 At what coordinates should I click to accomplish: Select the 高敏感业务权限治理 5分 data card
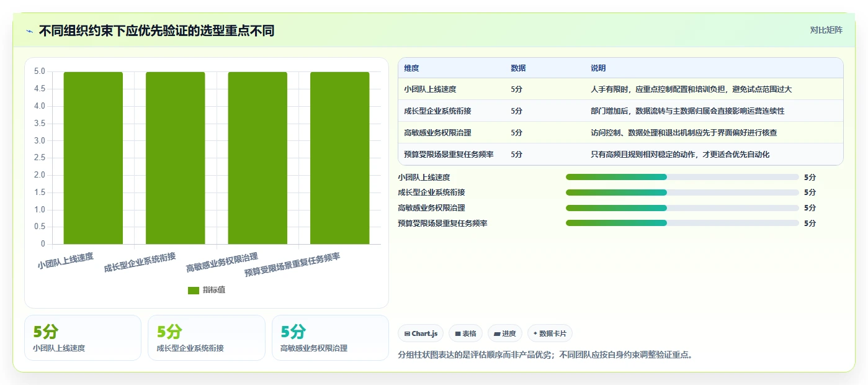click(x=330, y=338)
